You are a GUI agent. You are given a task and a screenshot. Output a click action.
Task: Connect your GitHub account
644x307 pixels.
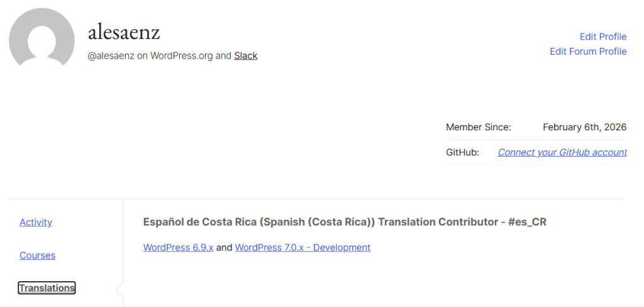pyautogui.click(x=562, y=152)
